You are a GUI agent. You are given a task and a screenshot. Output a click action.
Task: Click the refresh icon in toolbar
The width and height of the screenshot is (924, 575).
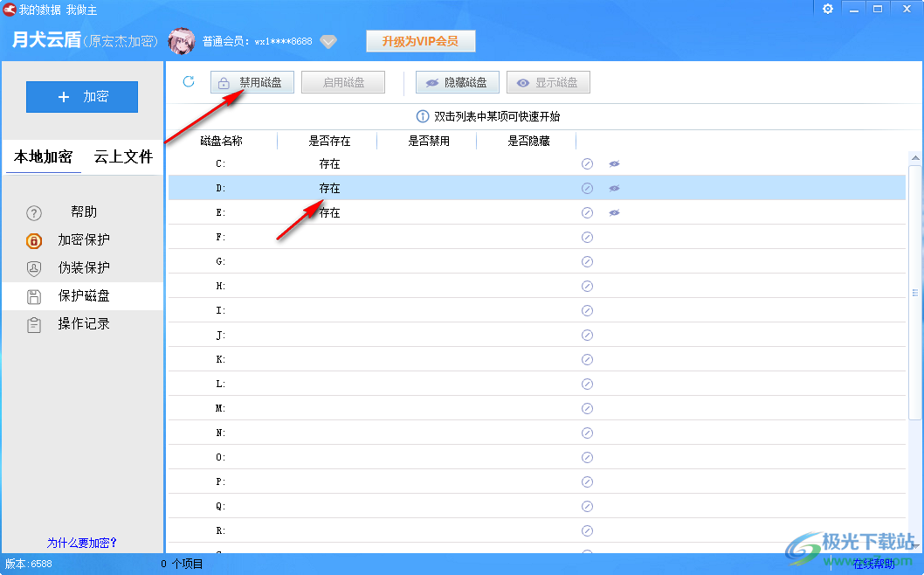189,81
